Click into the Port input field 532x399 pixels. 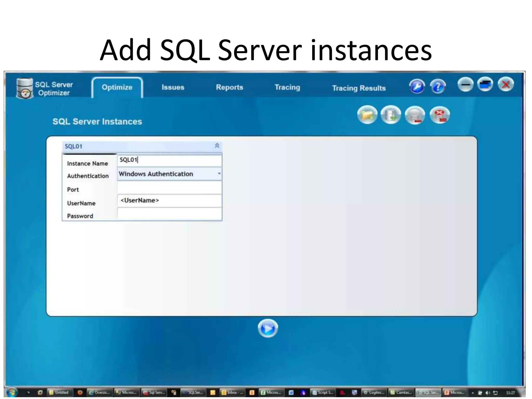point(170,188)
